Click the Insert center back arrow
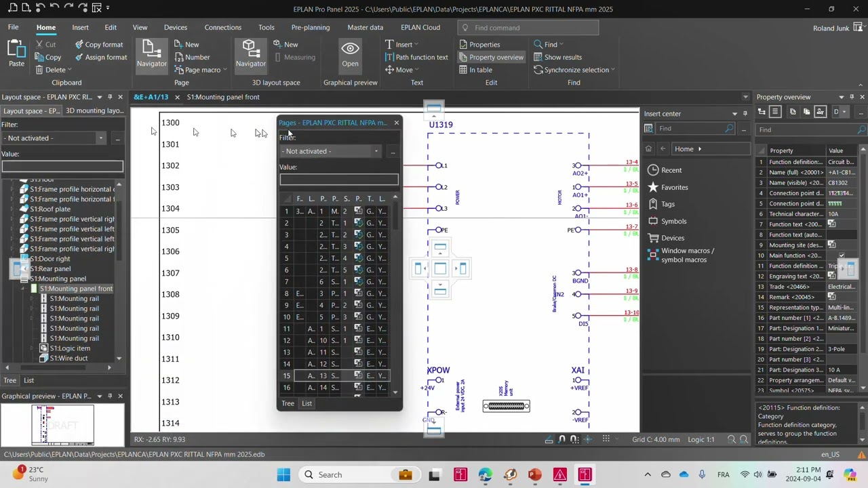The width and height of the screenshot is (868, 488). [663, 149]
